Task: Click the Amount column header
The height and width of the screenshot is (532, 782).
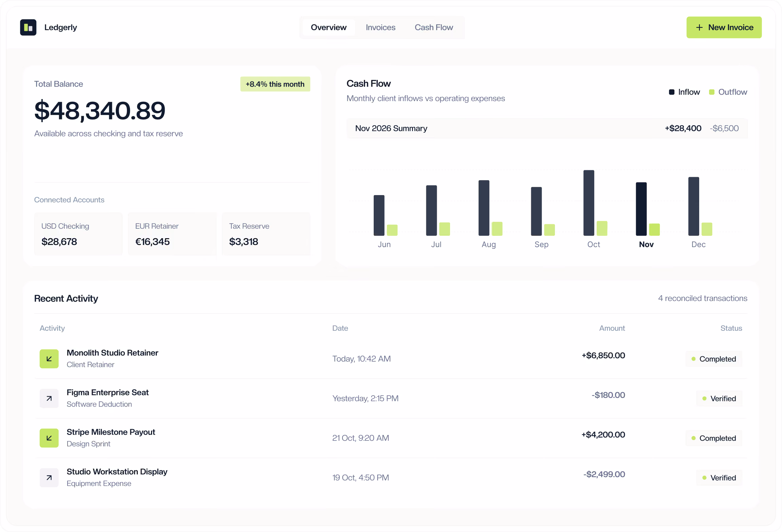Action: (612, 328)
